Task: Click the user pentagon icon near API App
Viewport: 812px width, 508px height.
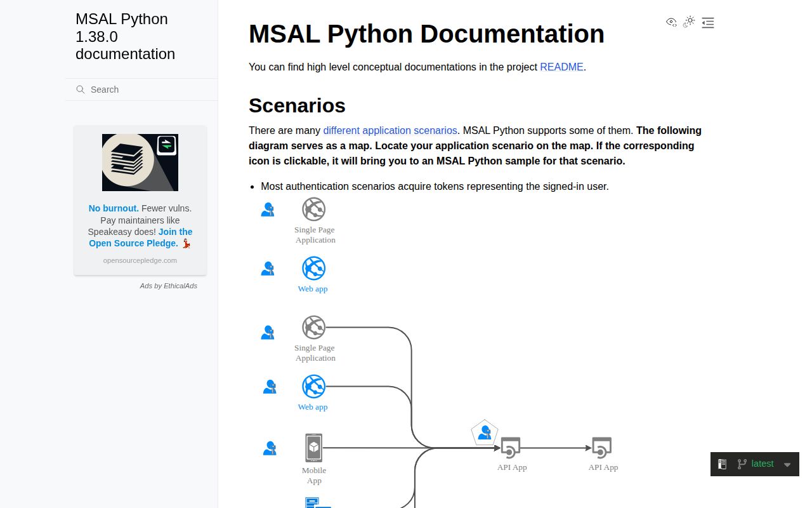Action: (485, 432)
